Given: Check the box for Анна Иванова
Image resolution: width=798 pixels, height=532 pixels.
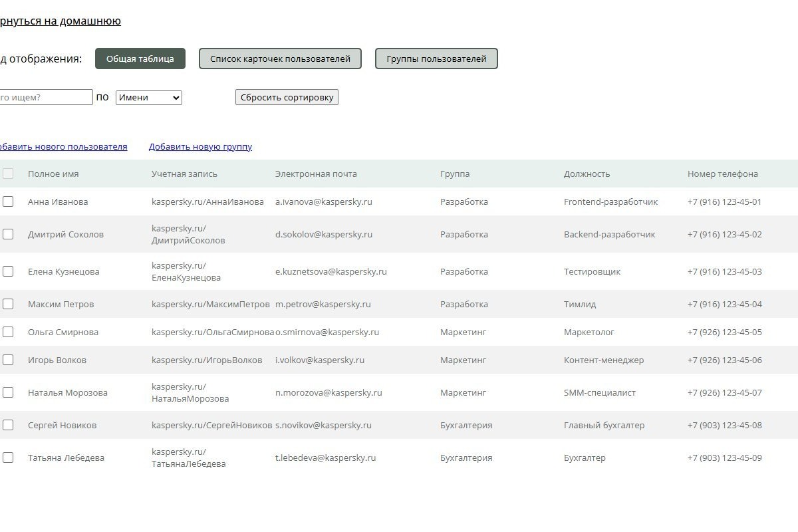Looking at the screenshot, I should 8,201.
